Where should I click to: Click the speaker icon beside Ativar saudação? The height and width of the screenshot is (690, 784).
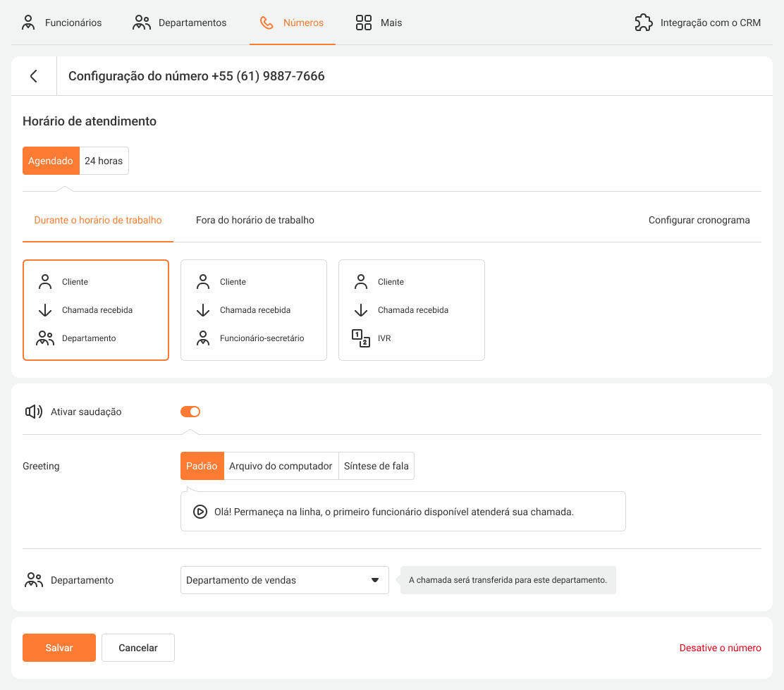pyautogui.click(x=33, y=412)
